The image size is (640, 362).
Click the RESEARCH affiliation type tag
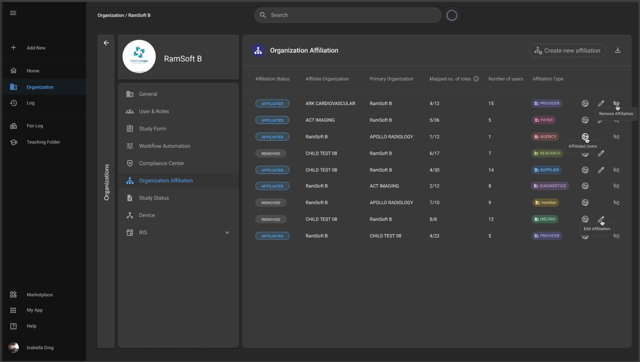pyautogui.click(x=547, y=153)
